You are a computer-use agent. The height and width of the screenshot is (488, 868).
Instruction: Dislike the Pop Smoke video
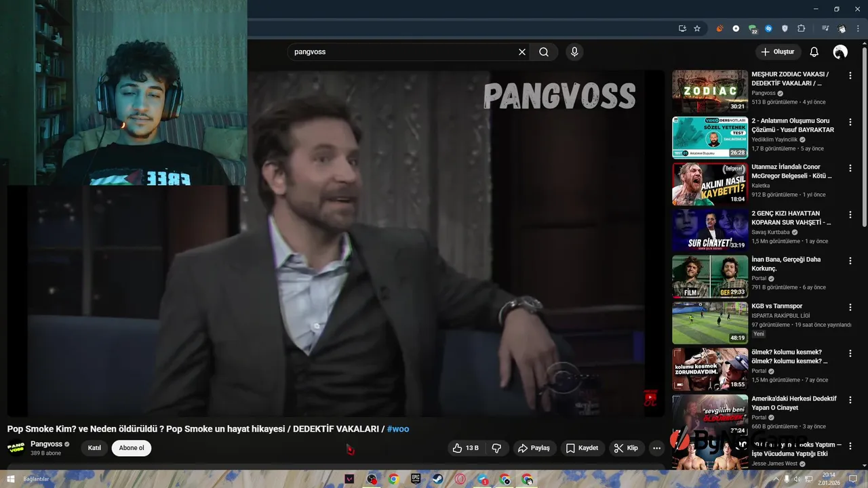tap(496, 448)
